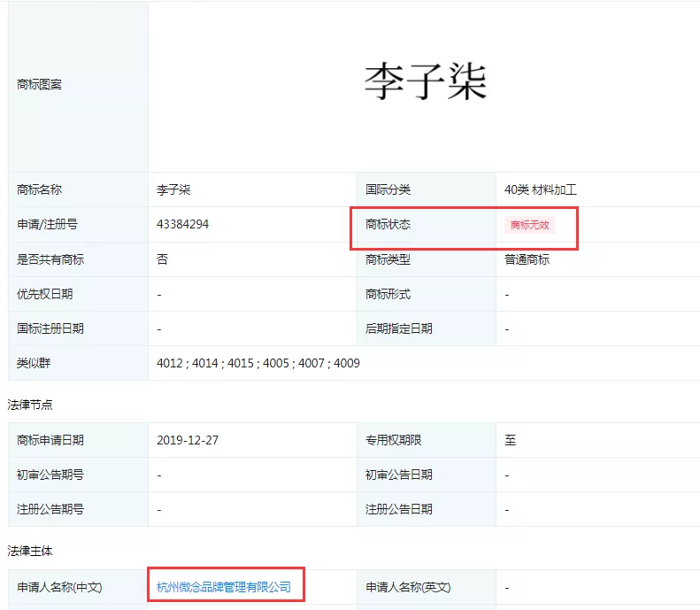The width and height of the screenshot is (700, 610).
Task: Click similar group code 4012
Action: (x=170, y=363)
